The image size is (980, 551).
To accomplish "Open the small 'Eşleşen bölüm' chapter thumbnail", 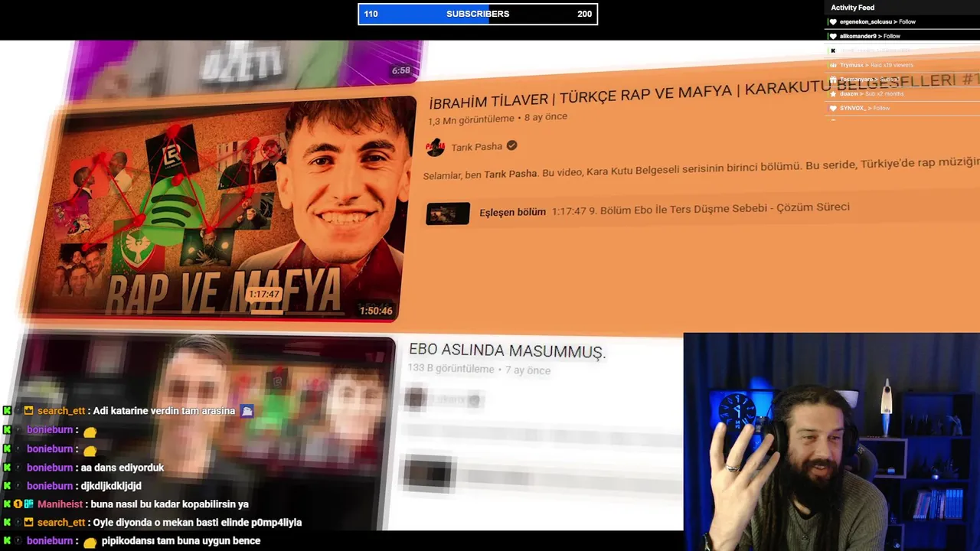I will [x=448, y=214].
